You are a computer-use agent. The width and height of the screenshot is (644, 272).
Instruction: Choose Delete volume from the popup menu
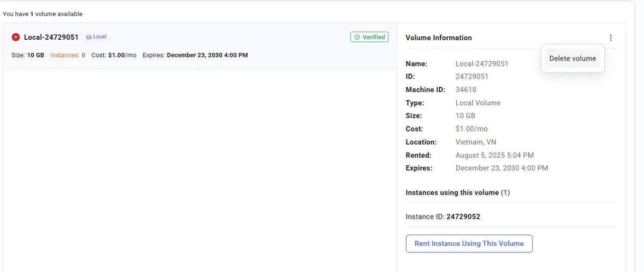click(x=573, y=58)
